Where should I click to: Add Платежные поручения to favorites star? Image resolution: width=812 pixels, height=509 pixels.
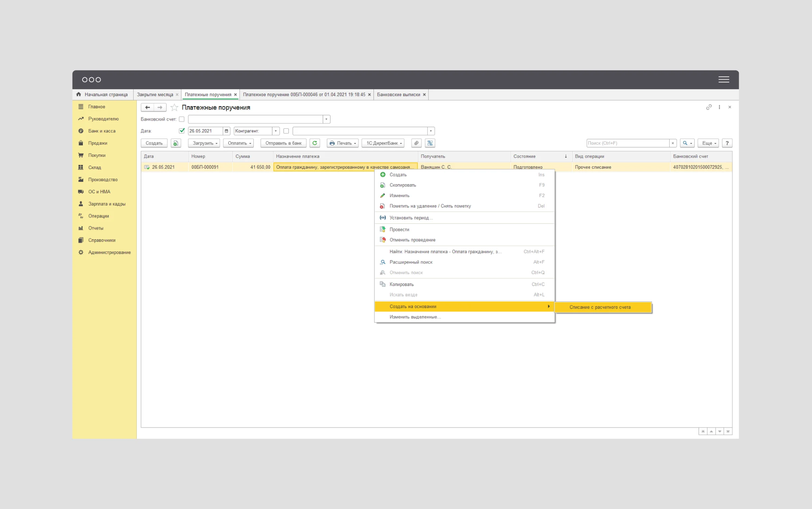tap(174, 107)
